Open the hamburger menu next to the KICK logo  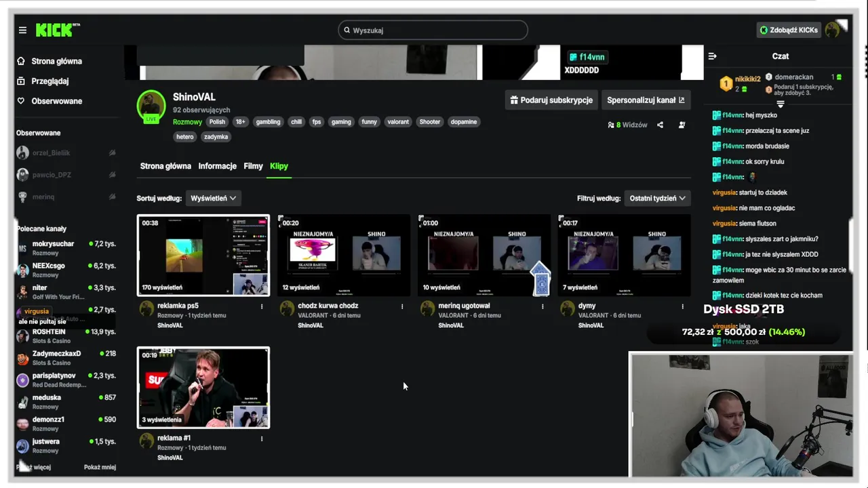pyautogui.click(x=22, y=30)
